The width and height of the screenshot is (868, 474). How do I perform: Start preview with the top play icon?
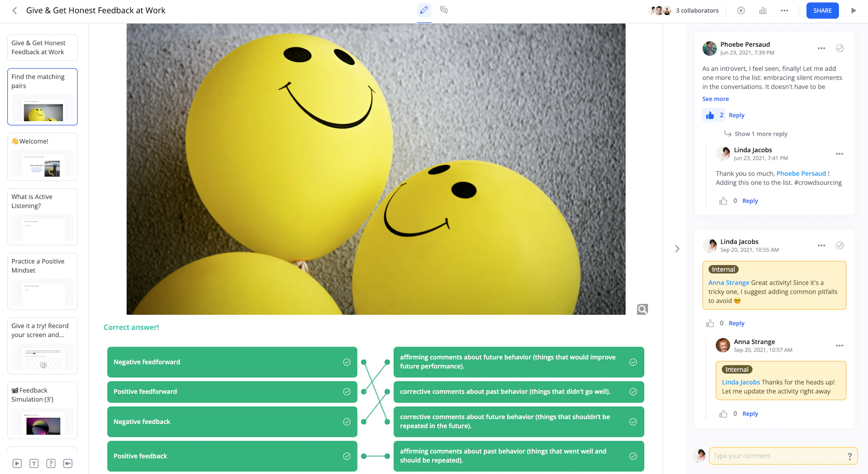click(x=853, y=10)
